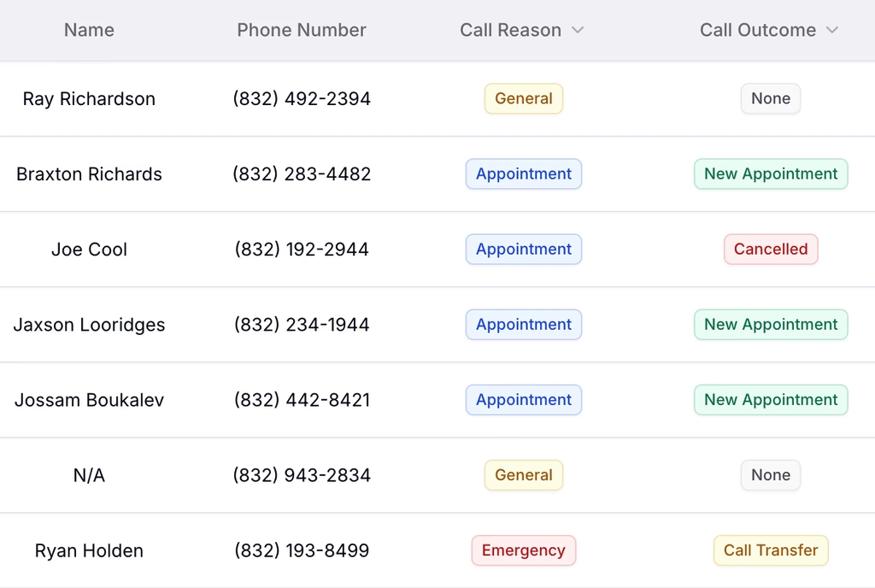Expand the Call Reason filter chevron
The width and height of the screenshot is (875, 588).
pyautogui.click(x=578, y=30)
